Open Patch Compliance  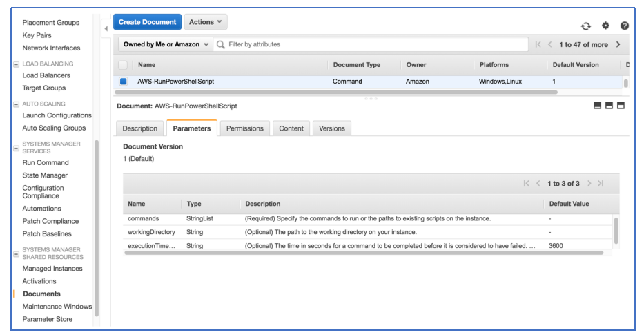(x=50, y=221)
